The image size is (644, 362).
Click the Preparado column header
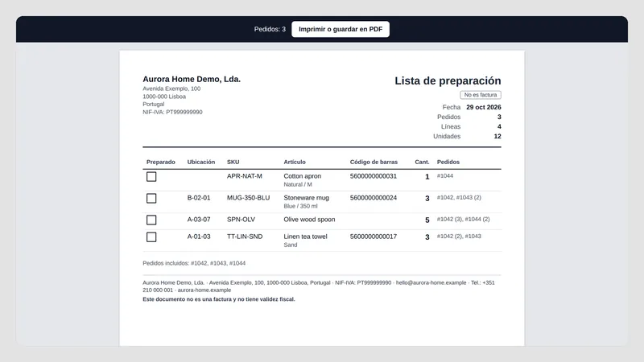pos(160,162)
